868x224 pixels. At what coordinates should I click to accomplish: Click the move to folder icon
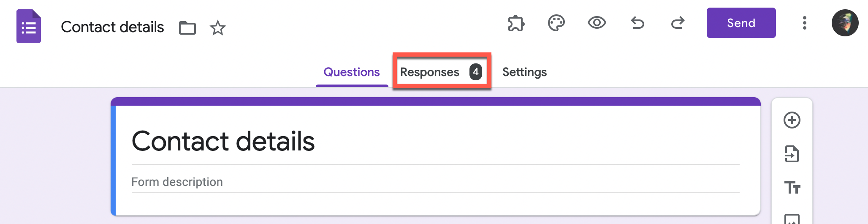pos(187,28)
